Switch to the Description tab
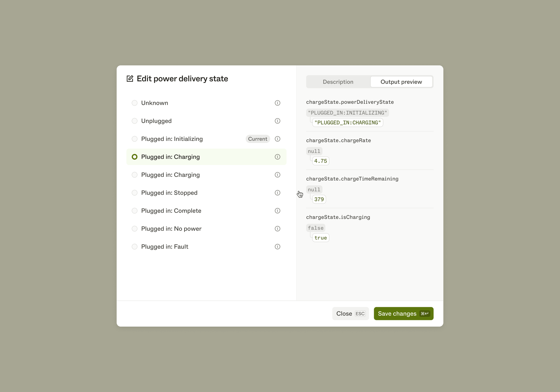This screenshot has height=392, width=560. click(x=338, y=82)
